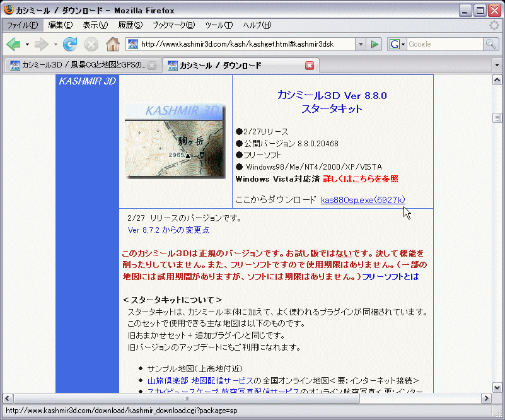Open the list all tabs dropdown
This screenshot has height=420, width=505.
point(497,66)
